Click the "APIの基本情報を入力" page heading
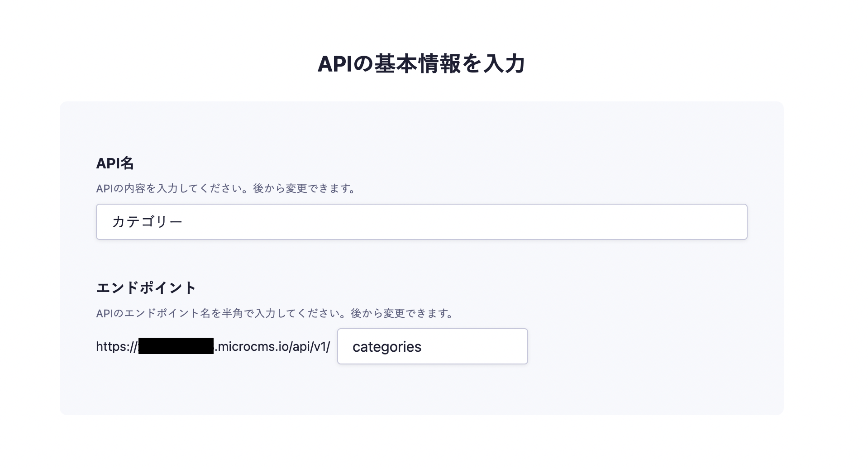 point(421,64)
